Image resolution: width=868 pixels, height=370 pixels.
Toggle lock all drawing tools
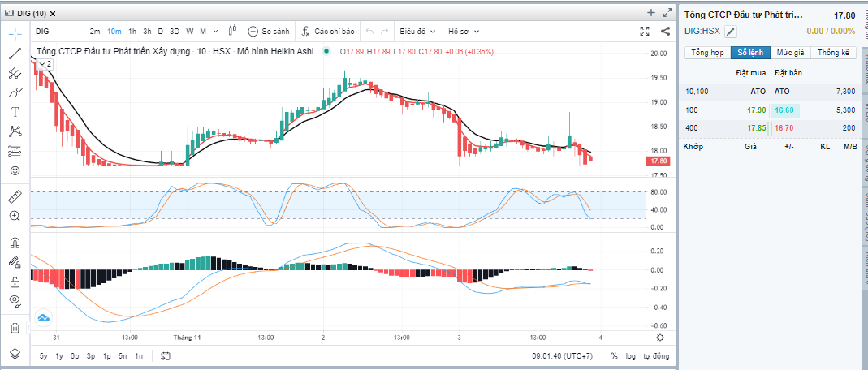[15, 282]
